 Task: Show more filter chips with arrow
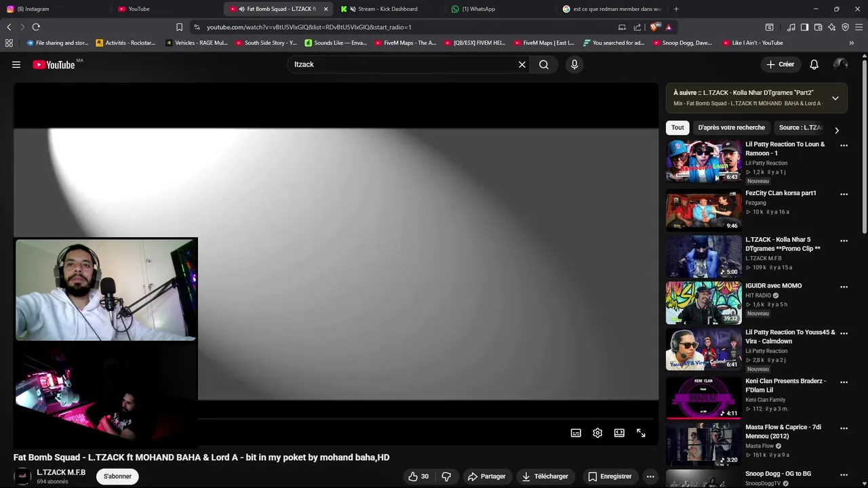click(x=837, y=130)
